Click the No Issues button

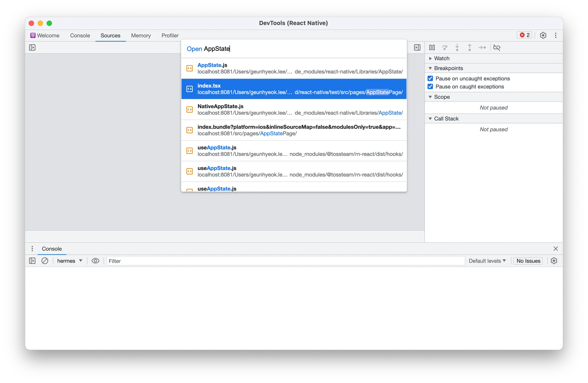tap(528, 261)
